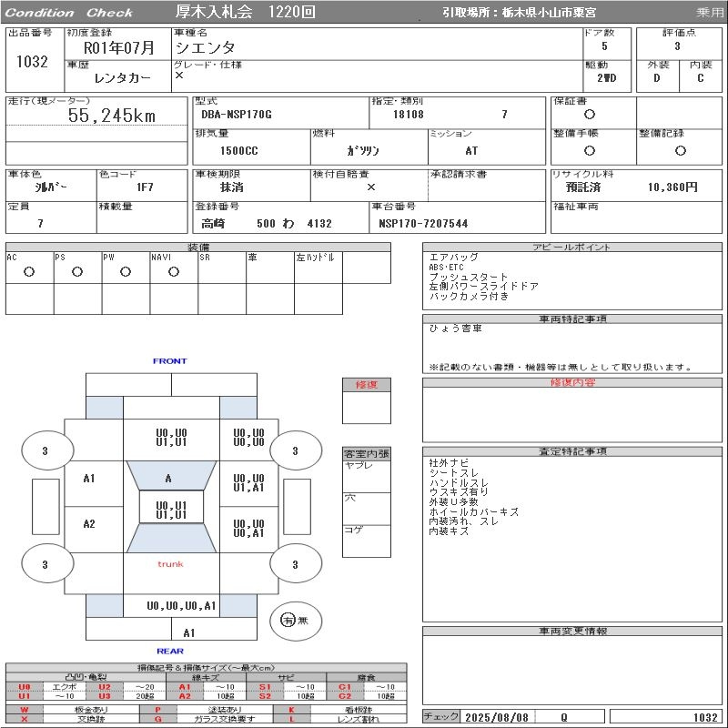Viewport: 728px width, 728px height.
Task: Click inspector note 'シートスレ'
Action: (x=453, y=472)
